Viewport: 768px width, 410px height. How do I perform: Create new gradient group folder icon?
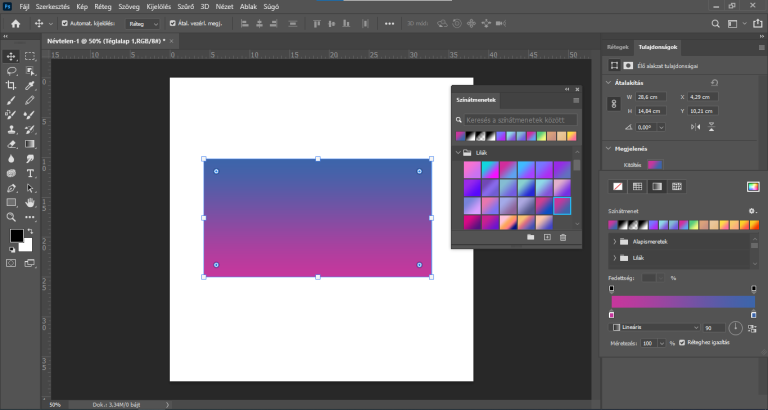[x=530, y=237]
